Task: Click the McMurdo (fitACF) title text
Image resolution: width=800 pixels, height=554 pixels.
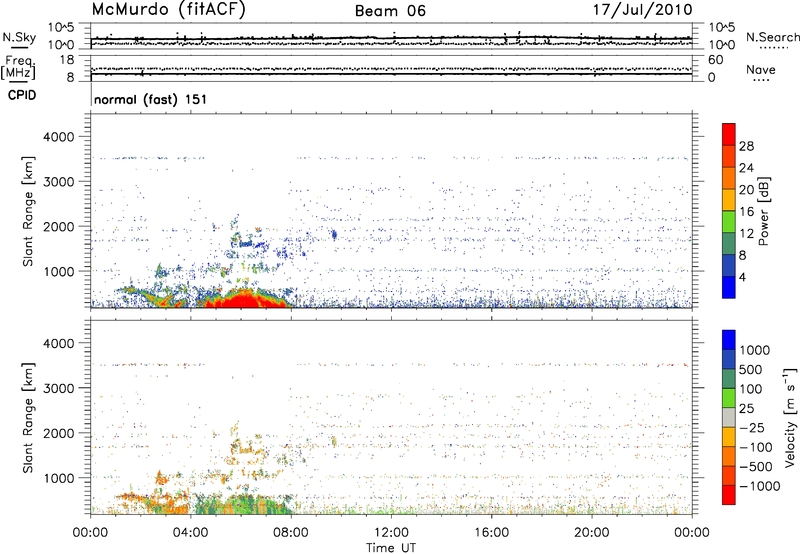Action: [168, 10]
